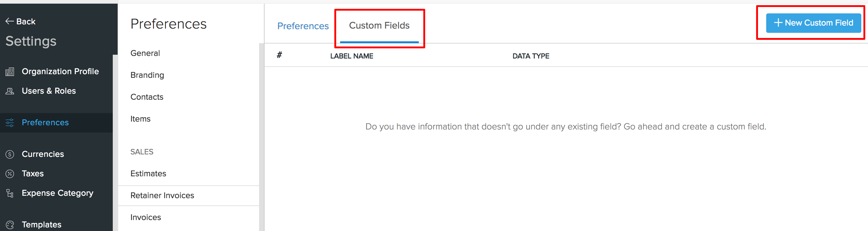Image resolution: width=868 pixels, height=231 pixels.
Task: Click the Organization Profile building icon
Action: 10,72
